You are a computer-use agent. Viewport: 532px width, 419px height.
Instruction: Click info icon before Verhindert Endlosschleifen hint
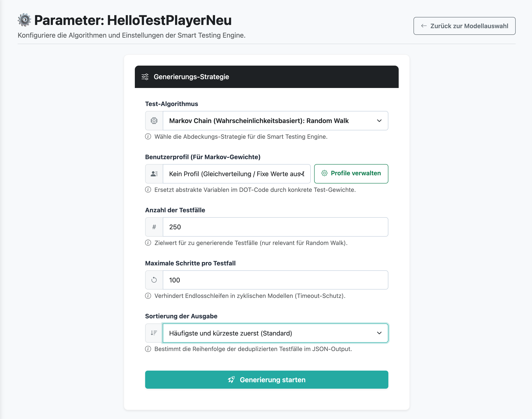pyautogui.click(x=148, y=296)
